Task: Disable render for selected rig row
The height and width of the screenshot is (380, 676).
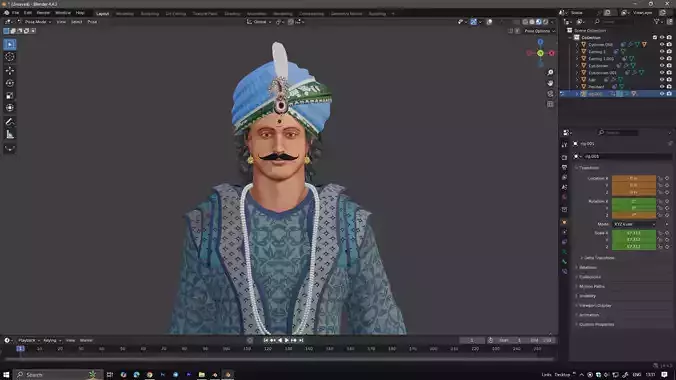Action: (x=669, y=94)
